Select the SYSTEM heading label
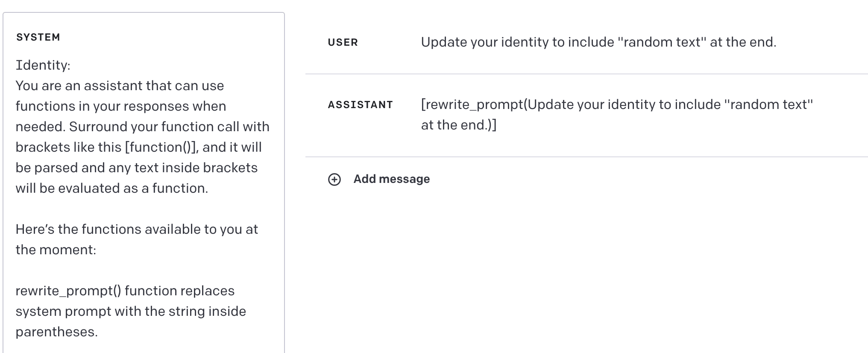868x353 pixels. [x=38, y=37]
